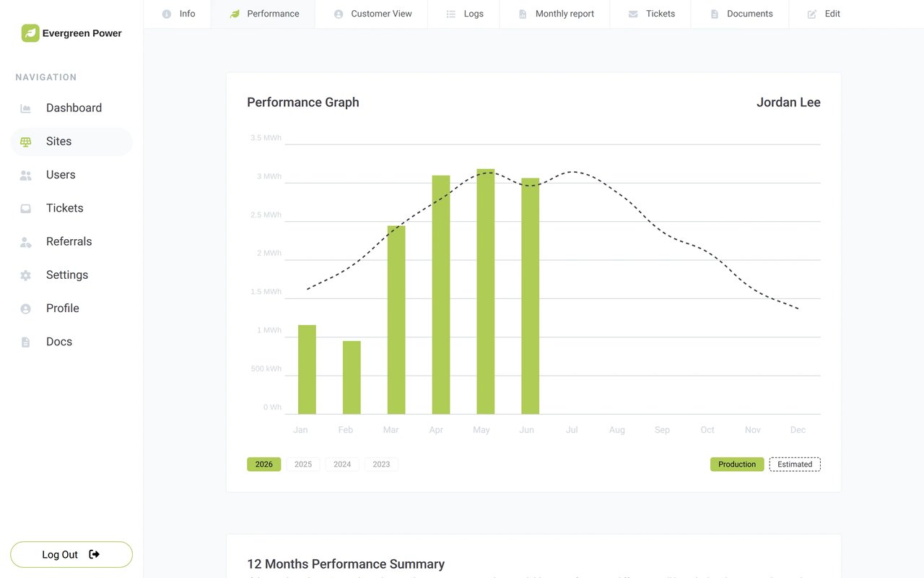
Task: Click the 3.5 MWh y-axis label
Action: click(x=266, y=138)
